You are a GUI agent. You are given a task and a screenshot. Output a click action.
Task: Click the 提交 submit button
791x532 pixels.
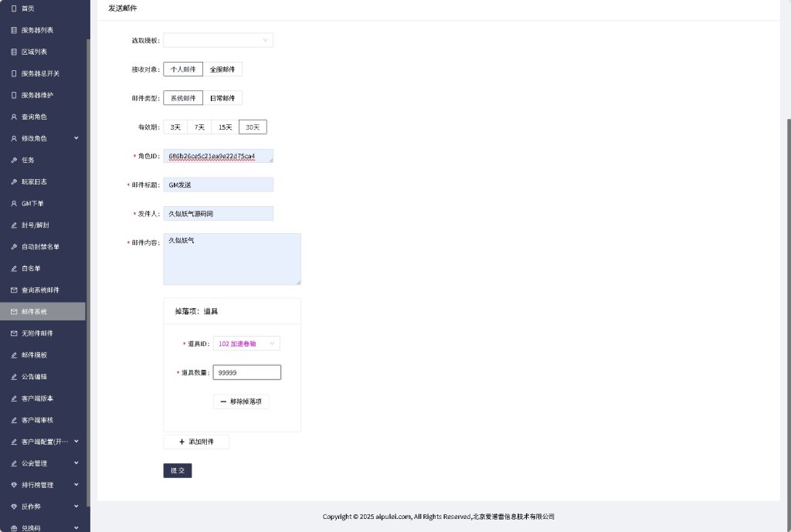(x=177, y=470)
